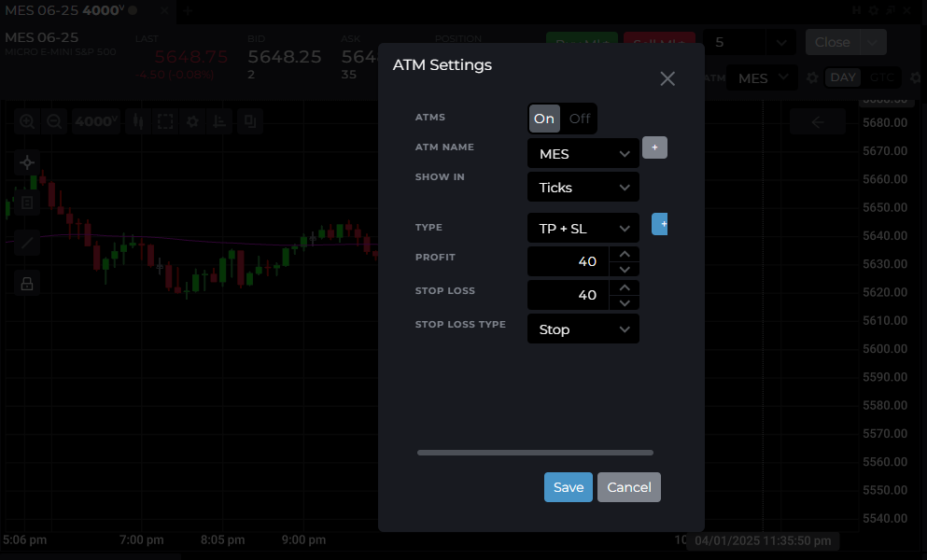Save the ATM settings
The width and height of the screenshot is (927, 560).
568,487
